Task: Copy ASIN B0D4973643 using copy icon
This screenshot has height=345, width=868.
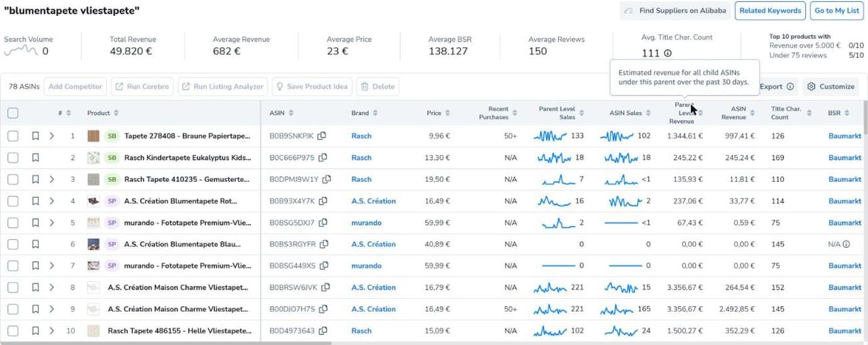Action: coord(322,331)
